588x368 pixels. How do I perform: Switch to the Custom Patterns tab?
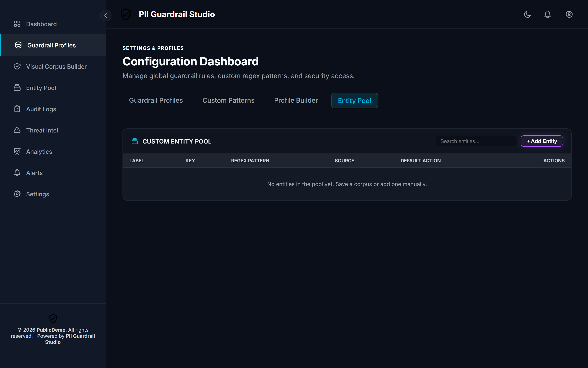coord(228,100)
